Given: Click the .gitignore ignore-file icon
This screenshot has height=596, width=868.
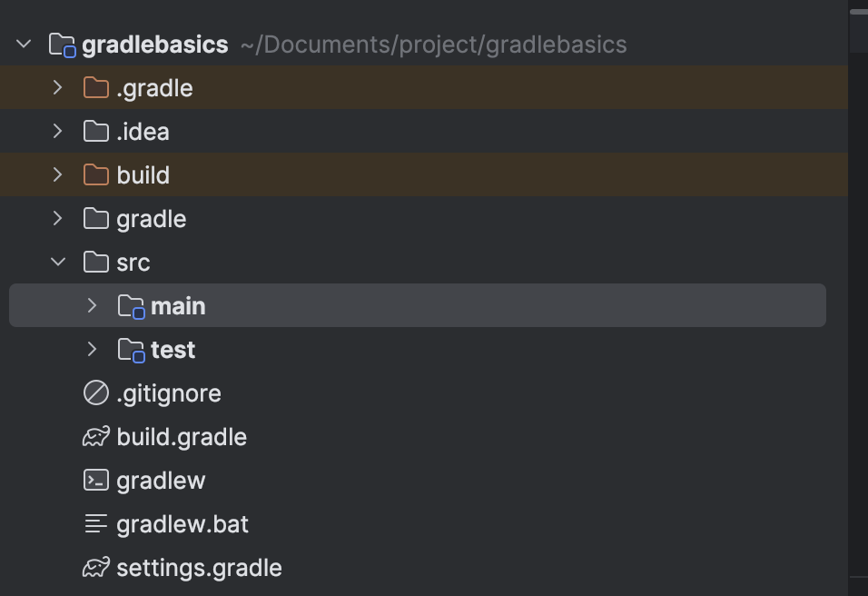Looking at the screenshot, I should [x=95, y=393].
